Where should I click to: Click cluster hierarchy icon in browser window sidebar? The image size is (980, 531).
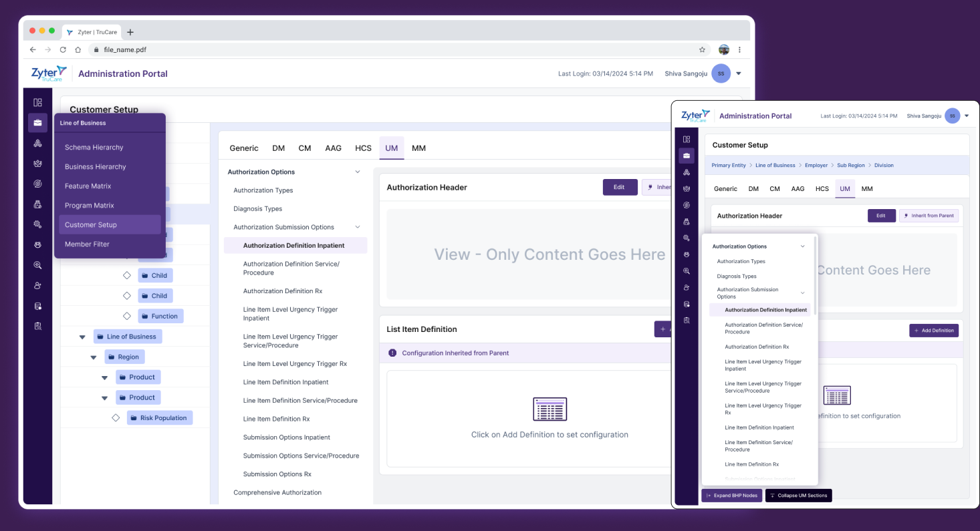(37, 143)
